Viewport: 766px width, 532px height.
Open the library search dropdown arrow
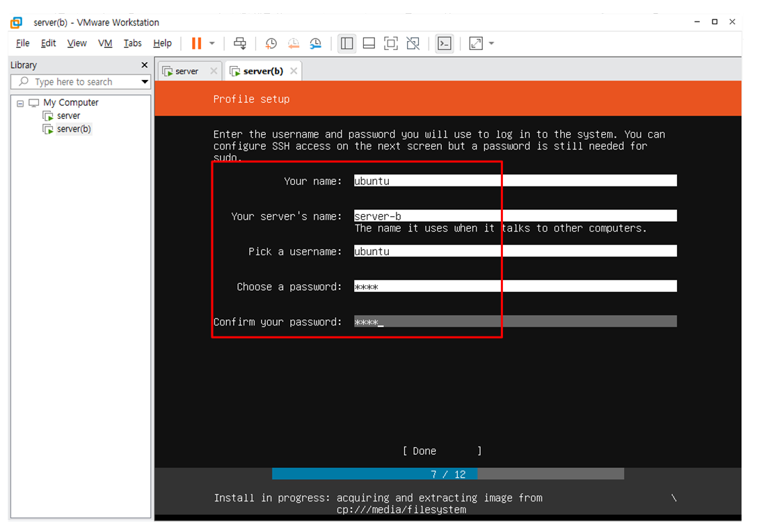coord(145,81)
